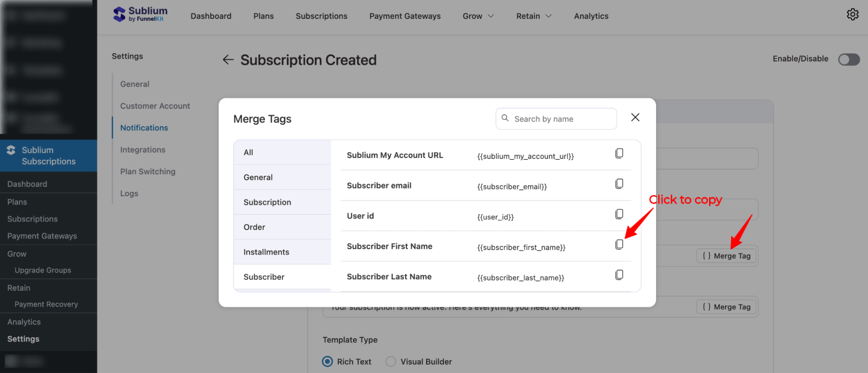Click the upper Merge Tag button
868x373 pixels.
click(x=726, y=256)
